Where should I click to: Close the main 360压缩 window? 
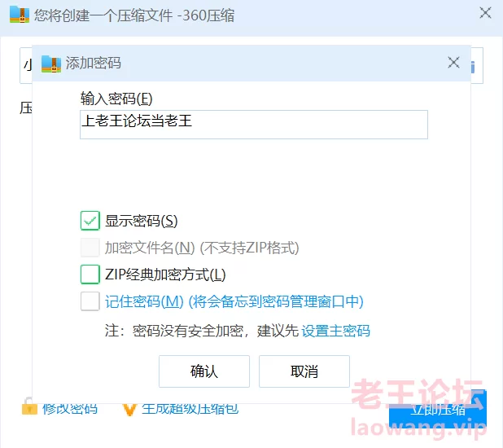(x=485, y=13)
